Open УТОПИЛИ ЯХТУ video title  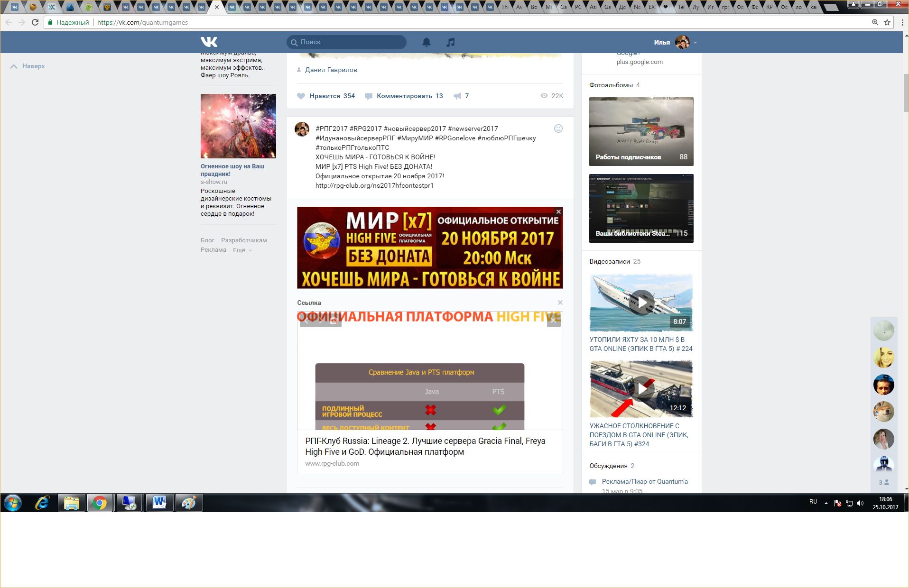(640, 344)
